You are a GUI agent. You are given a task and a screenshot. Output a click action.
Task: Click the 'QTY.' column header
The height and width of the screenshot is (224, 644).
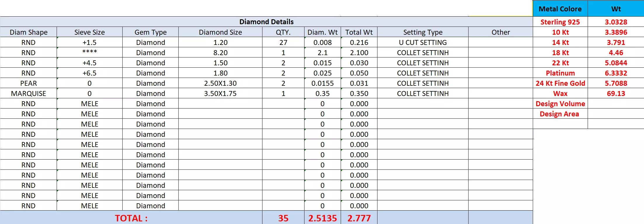tap(283, 32)
